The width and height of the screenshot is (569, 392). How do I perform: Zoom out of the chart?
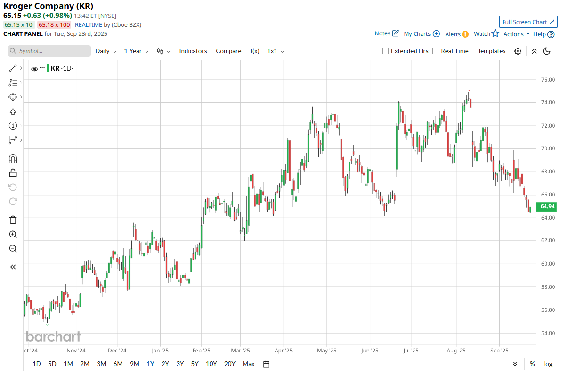[x=13, y=248]
